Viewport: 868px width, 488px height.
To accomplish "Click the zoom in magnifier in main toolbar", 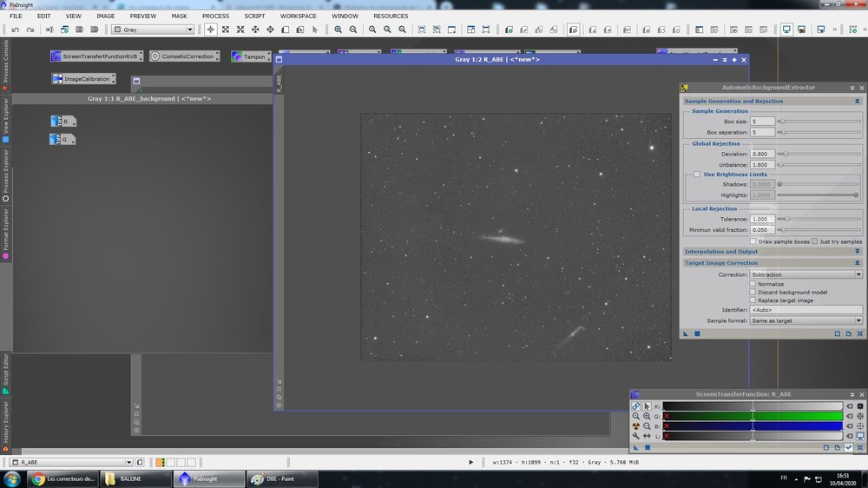I will point(339,30).
